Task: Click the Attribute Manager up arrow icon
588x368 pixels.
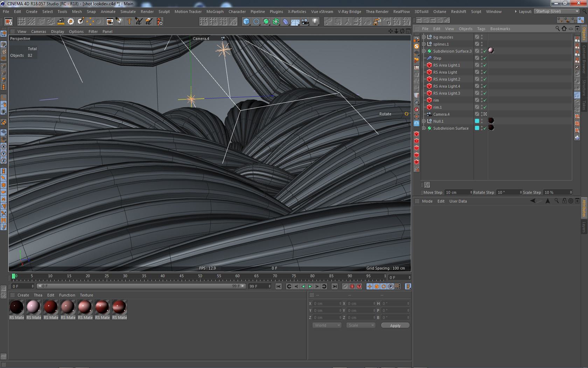Action: [548, 201]
